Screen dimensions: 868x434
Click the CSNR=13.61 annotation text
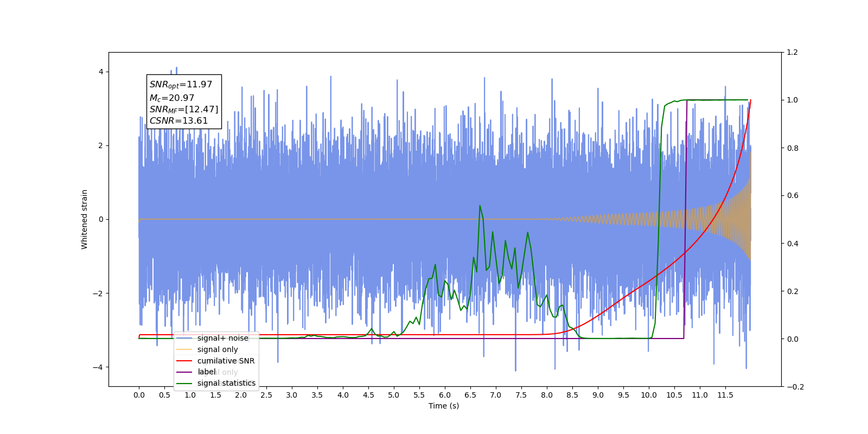(x=178, y=120)
